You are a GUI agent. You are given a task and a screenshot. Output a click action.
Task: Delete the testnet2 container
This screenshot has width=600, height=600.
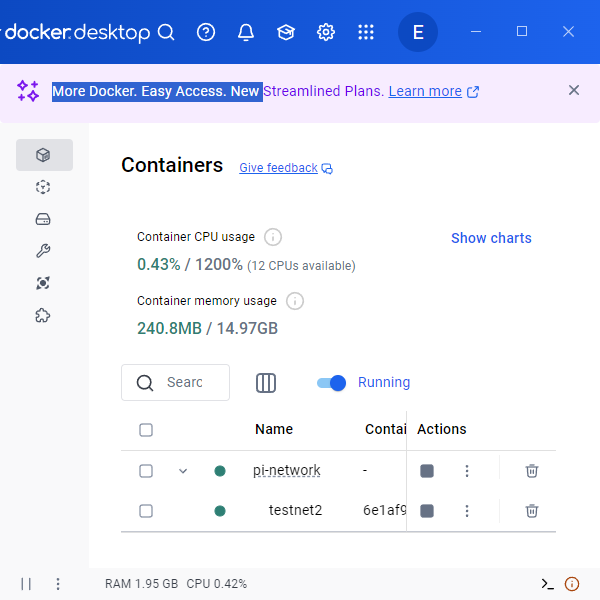[532, 511]
